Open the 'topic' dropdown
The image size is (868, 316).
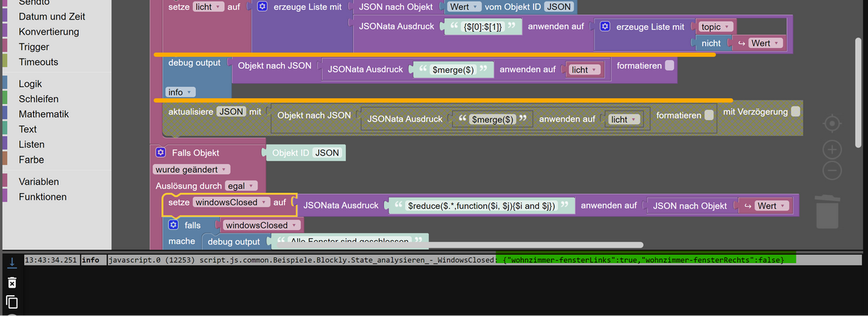[x=717, y=27]
